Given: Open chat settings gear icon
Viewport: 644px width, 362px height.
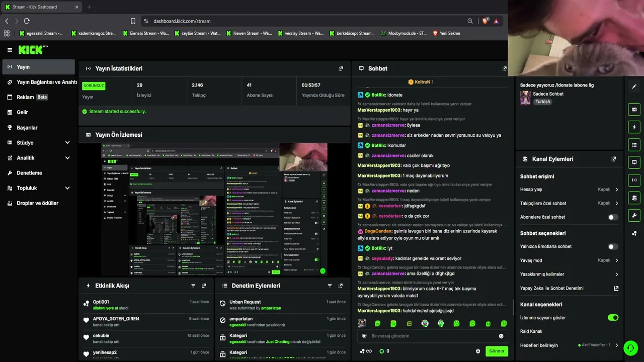Looking at the screenshot, I should coord(478,351).
